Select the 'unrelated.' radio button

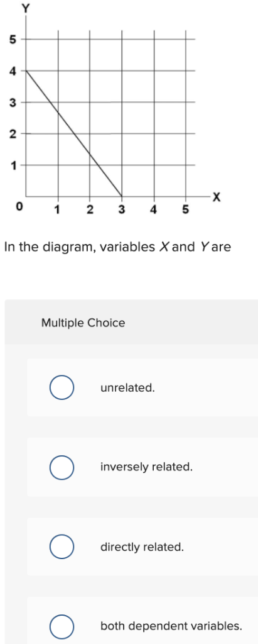62,387
